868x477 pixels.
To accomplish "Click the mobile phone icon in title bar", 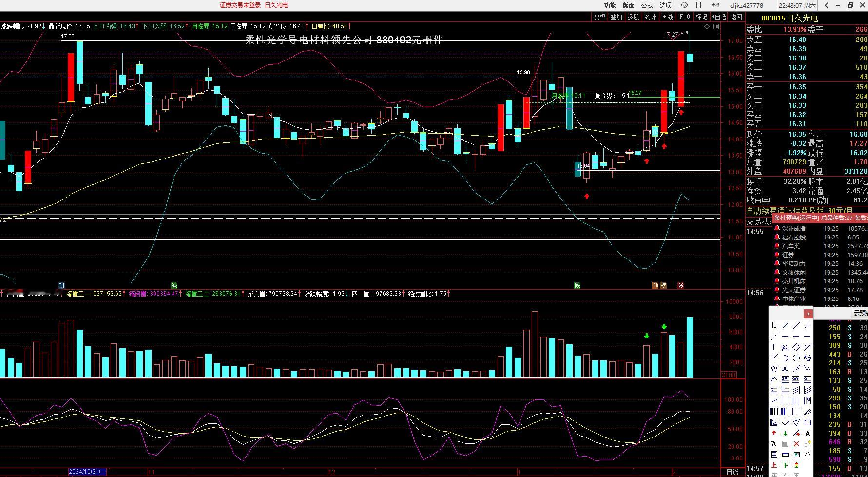I will pos(698,5).
